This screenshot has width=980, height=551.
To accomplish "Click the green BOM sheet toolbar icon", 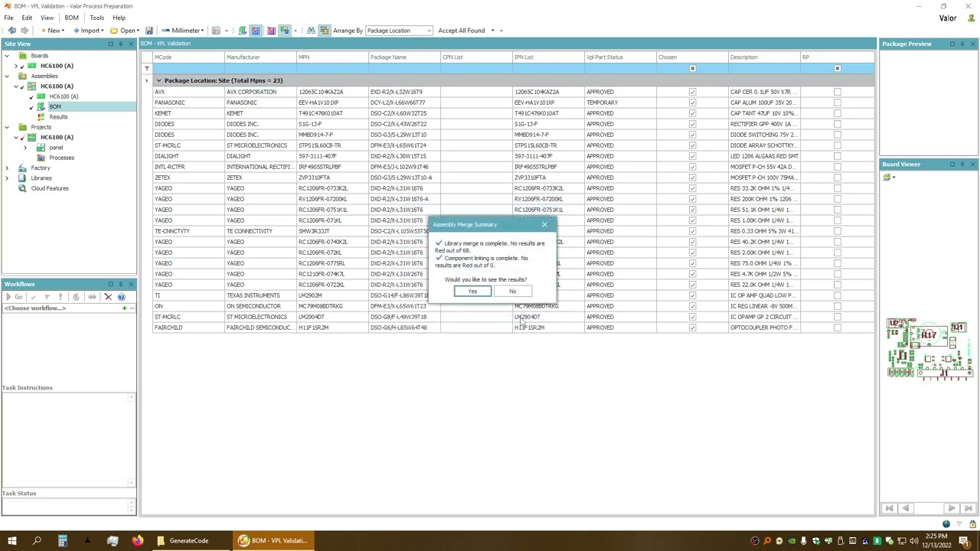I will (x=243, y=31).
